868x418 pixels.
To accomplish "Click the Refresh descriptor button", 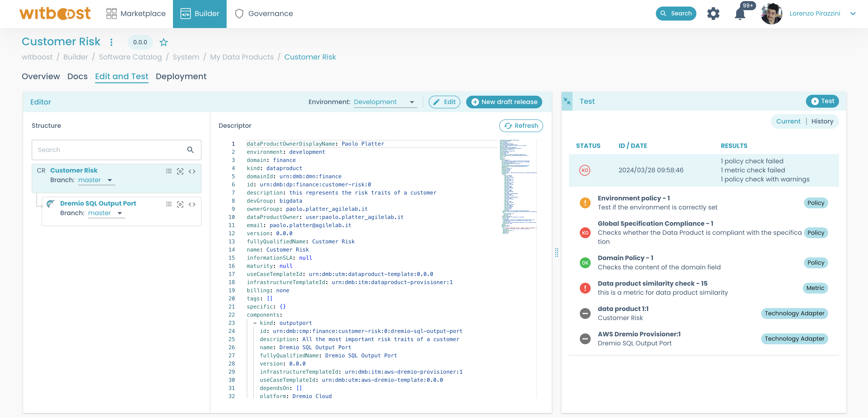I will (521, 126).
